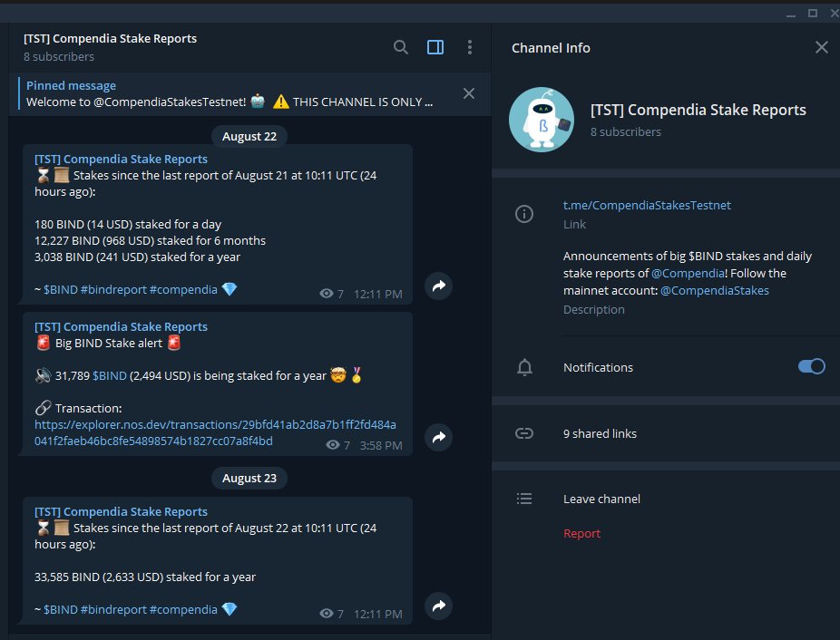Viewport: 840px width, 640px height.
Task: Open the @Compendia mention in description
Action: tap(688, 273)
